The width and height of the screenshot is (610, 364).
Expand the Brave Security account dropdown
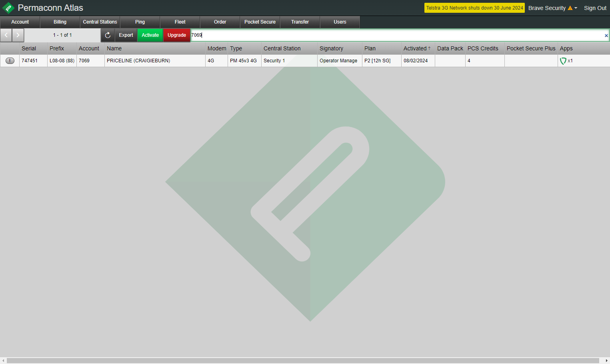tap(576, 8)
